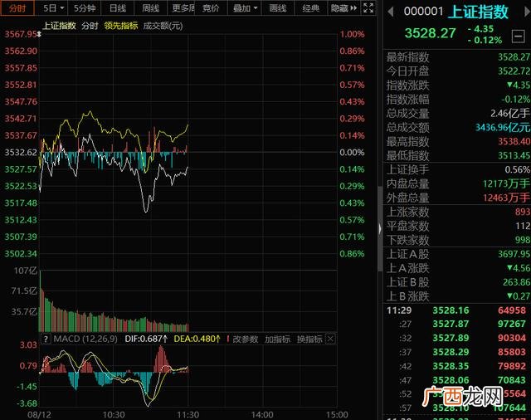Click the 最高指数 value 3538.40
Image resolution: width=531 pixels, height=420 pixels.
pos(514,142)
